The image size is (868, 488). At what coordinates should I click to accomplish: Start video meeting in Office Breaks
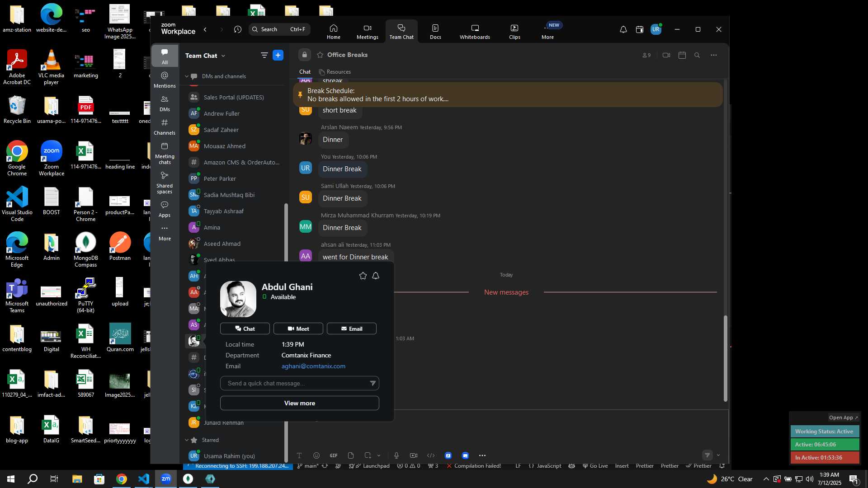666,55
